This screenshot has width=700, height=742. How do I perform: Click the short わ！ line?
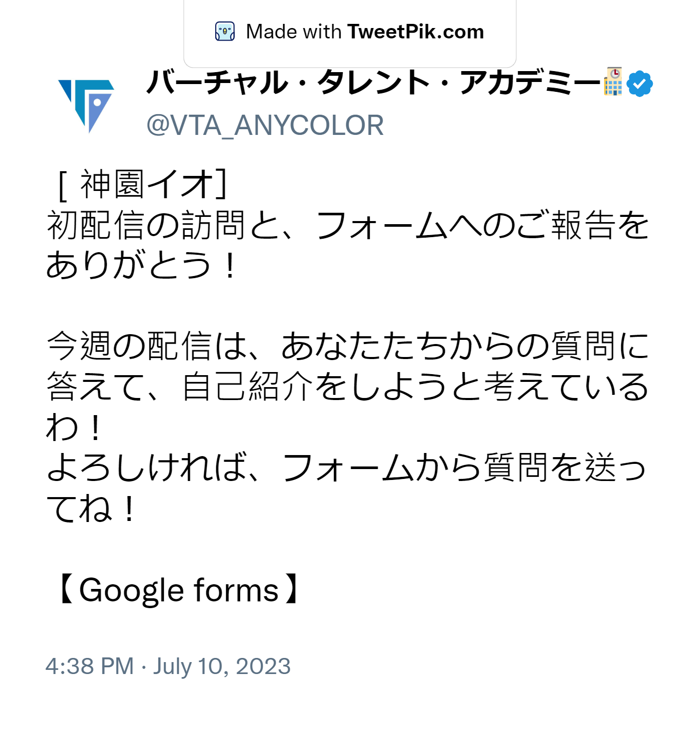[x=75, y=427]
